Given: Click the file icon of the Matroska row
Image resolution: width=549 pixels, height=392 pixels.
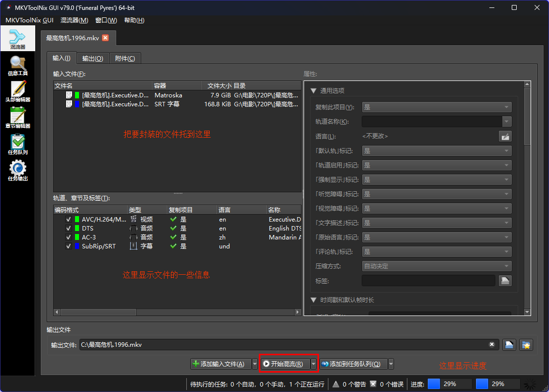Looking at the screenshot, I should point(69,95).
